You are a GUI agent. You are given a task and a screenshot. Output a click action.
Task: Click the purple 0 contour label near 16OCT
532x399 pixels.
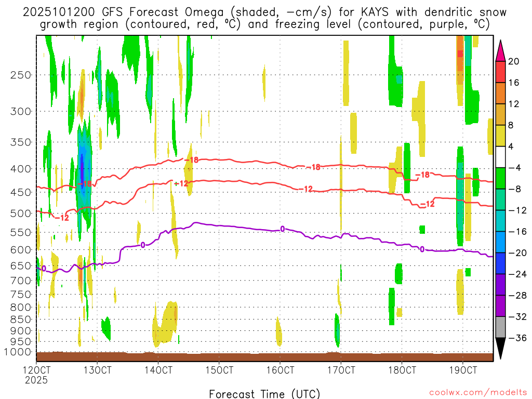click(x=283, y=229)
